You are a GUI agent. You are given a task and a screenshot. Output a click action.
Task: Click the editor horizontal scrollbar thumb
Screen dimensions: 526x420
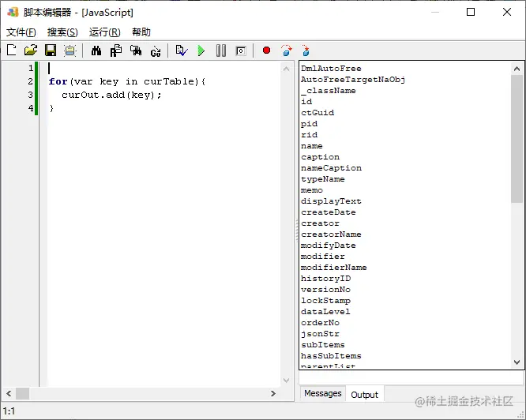coord(22,393)
